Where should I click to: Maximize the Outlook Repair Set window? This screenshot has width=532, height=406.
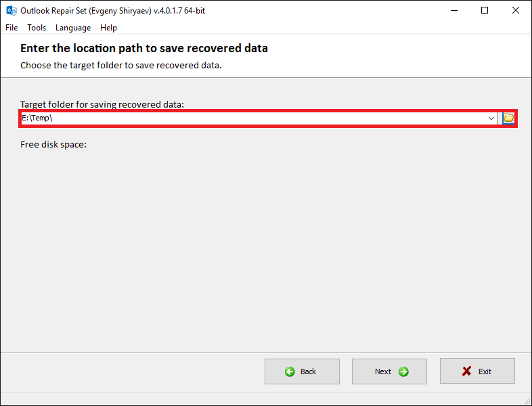(485, 11)
